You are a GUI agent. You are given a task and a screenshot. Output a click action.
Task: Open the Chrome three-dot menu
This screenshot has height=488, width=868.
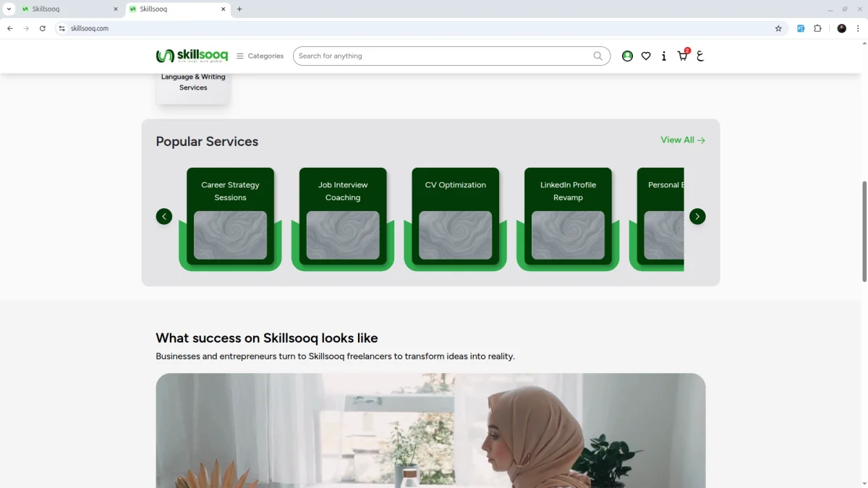click(x=858, y=28)
